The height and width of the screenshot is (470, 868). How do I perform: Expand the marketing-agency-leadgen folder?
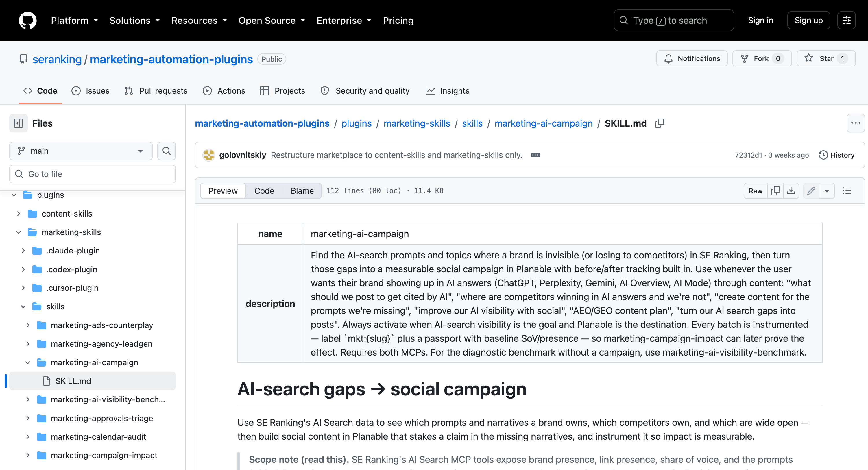coord(28,344)
